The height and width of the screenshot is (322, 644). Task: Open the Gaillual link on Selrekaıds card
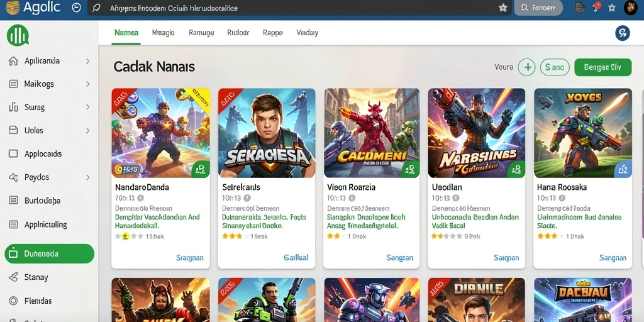point(296,257)
